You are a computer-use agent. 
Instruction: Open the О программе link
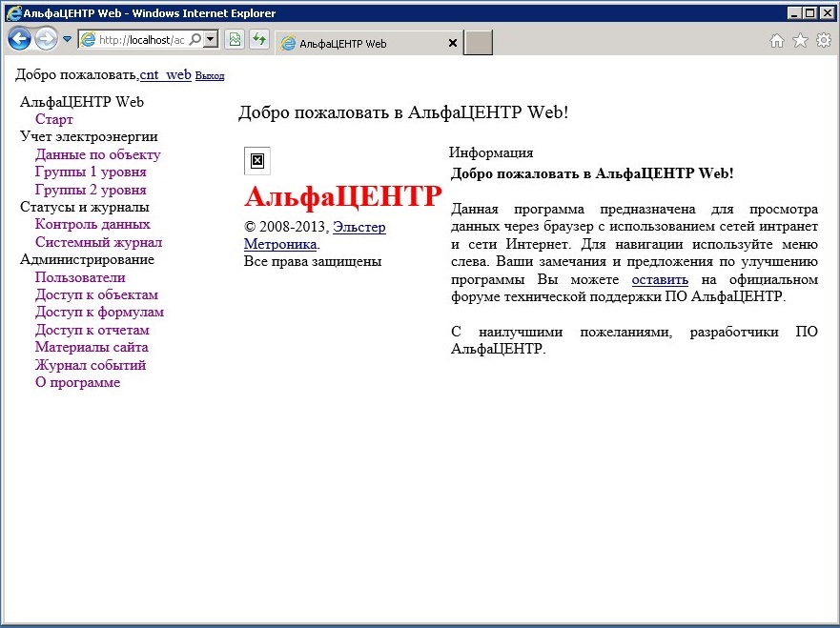pyautogui.click(x=77, y=383)
